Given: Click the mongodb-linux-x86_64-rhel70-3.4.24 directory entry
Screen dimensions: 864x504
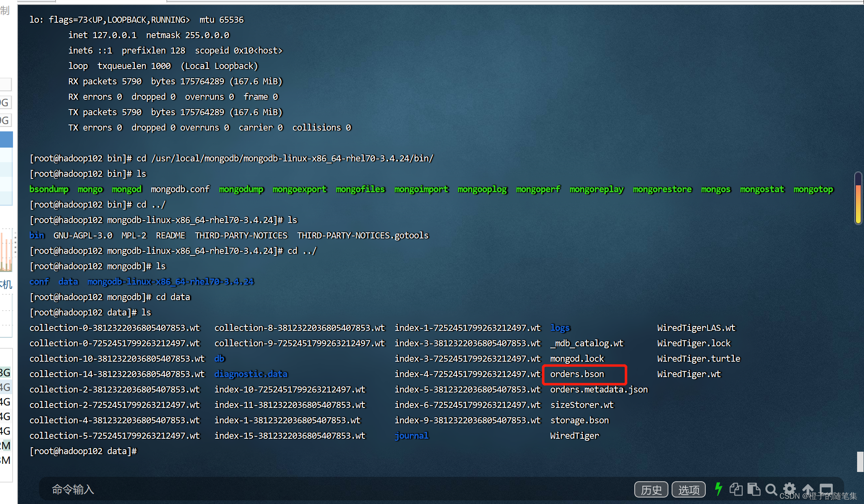Looking at the screenshot, I should pos(170,281).
